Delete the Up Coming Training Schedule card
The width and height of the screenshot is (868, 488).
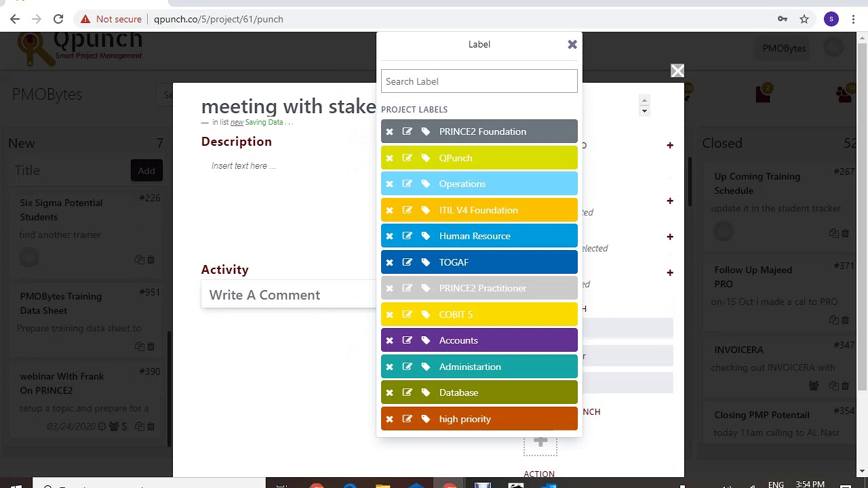pos(845,233)
